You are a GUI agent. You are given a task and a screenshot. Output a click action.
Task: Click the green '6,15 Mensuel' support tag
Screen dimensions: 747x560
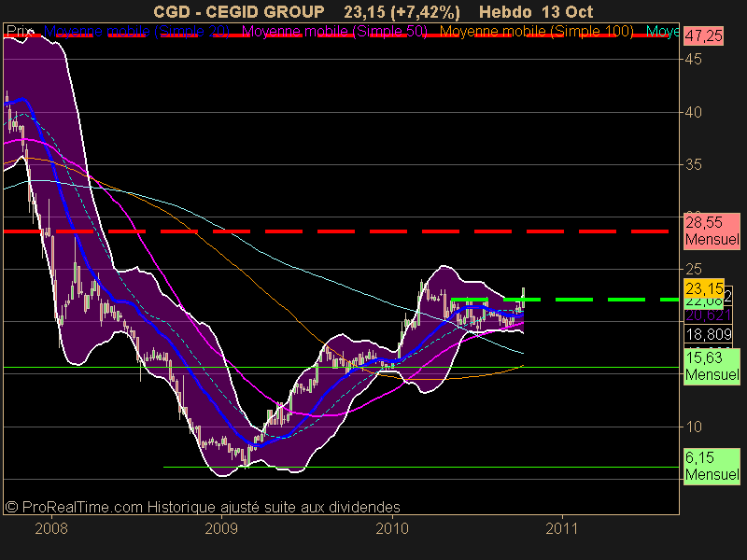[x=712, y=466]
